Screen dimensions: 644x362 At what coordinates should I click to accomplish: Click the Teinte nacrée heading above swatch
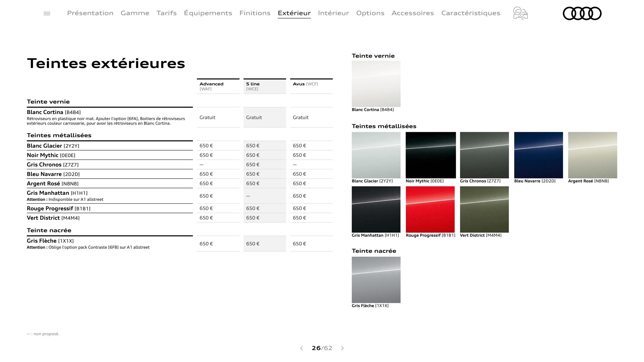[x=374, y=251]
